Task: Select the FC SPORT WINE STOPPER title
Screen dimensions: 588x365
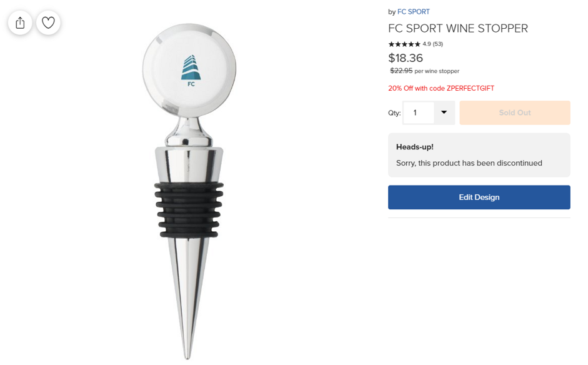Action: coord(457,28)
